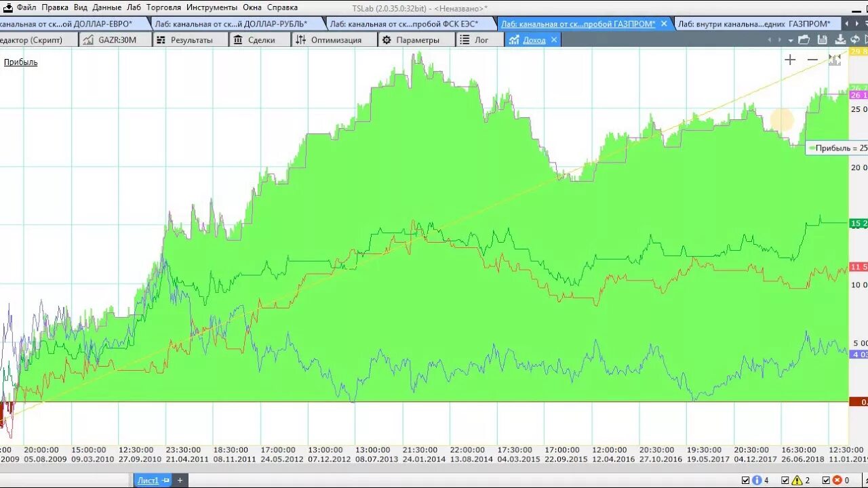Click the yellow warning status icon
This screenshot has height=488, width=868.
point(797,481)
